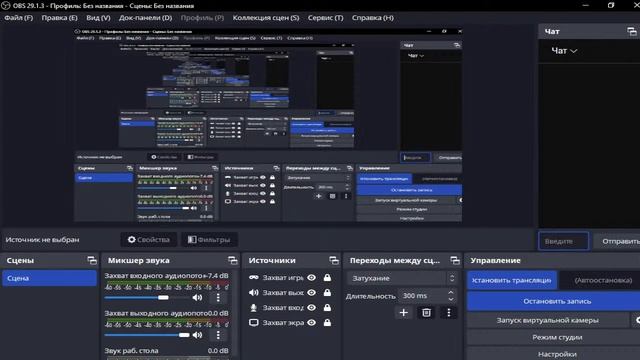Toggle visibility eye of Захват игры source
The image size is (640, 360).
click(x=311, y=278)
